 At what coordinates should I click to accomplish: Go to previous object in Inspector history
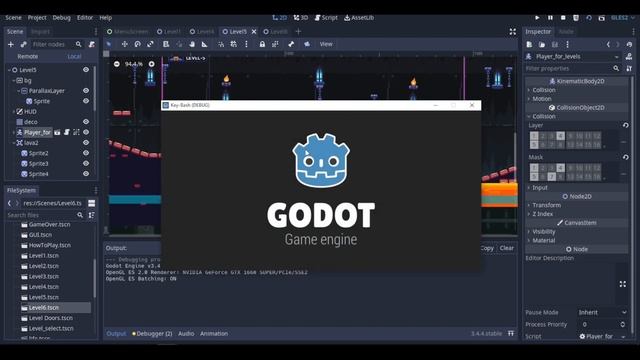click(x=608, y=44)
